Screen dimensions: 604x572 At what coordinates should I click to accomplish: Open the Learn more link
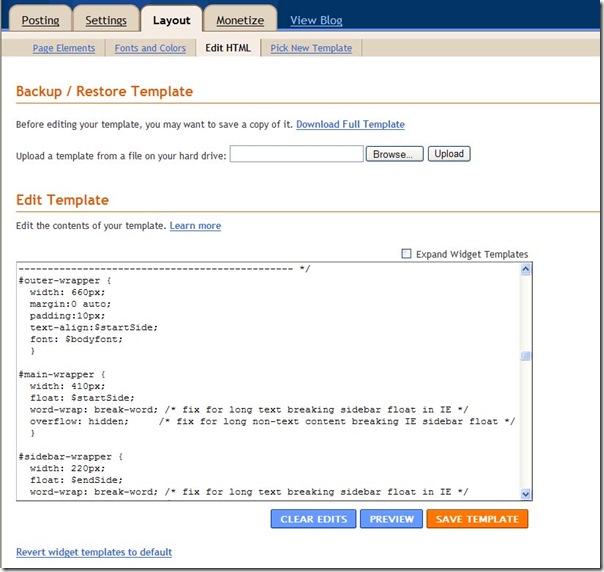[195, 226]
